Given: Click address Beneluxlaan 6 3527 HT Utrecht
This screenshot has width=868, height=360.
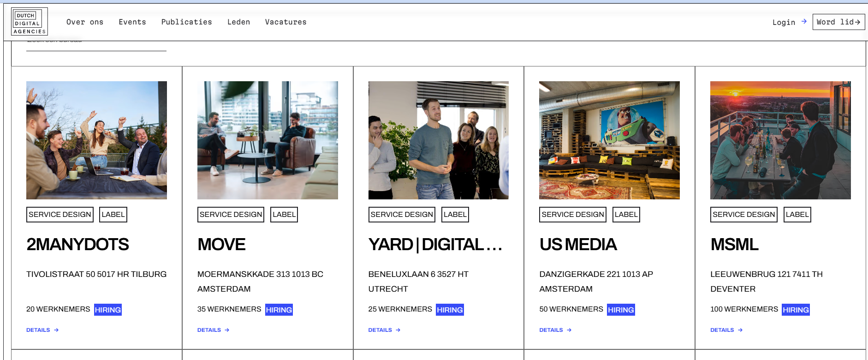Looking at the screenshot, I should coord(418,282).
